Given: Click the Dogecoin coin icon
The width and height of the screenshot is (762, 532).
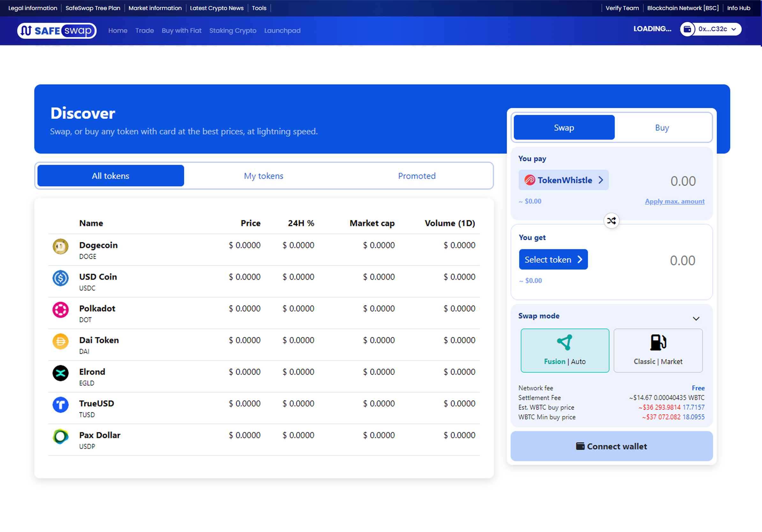Looking at the screenshot, I should pyautogui.click(x=60, y=247).
